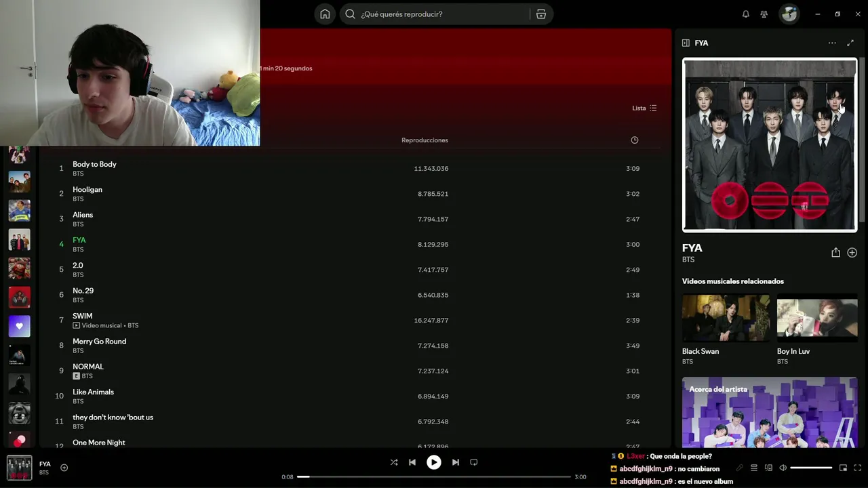Toggle repeat mode
The width and height of the screenshot is (868, 488).
474,462
